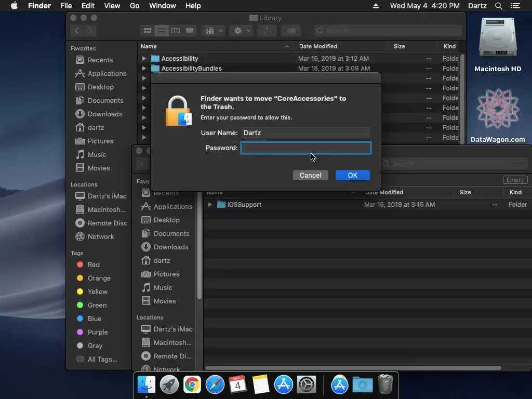This screenshot has width=532, height=399.
Task: Open the group-by arrange dropdown in Library toolbar
Action: click(214, 31)
